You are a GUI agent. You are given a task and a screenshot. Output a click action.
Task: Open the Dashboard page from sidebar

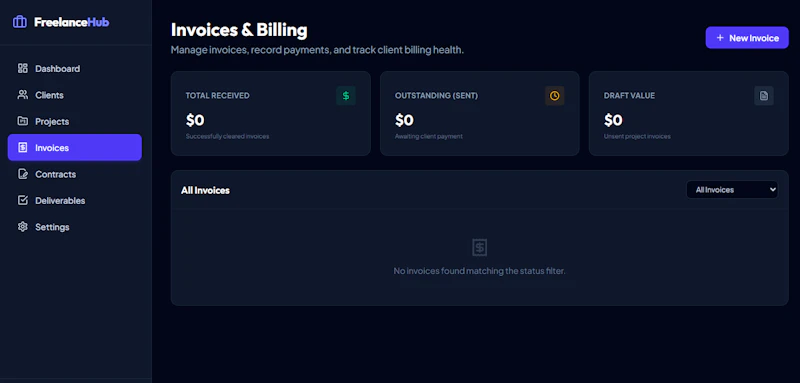74,68
